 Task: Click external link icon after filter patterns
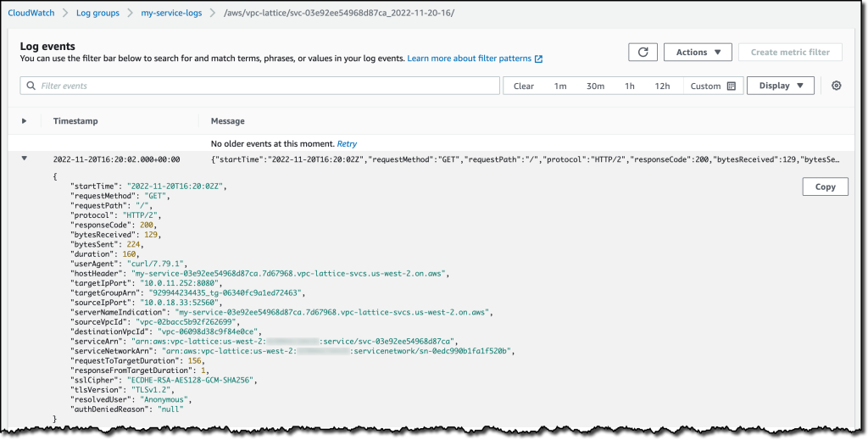pos(538,59)
